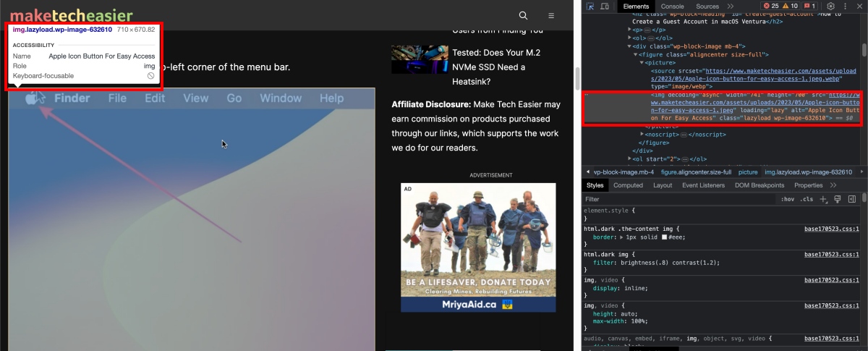Switch to the Console panel tab

(672, 7)
